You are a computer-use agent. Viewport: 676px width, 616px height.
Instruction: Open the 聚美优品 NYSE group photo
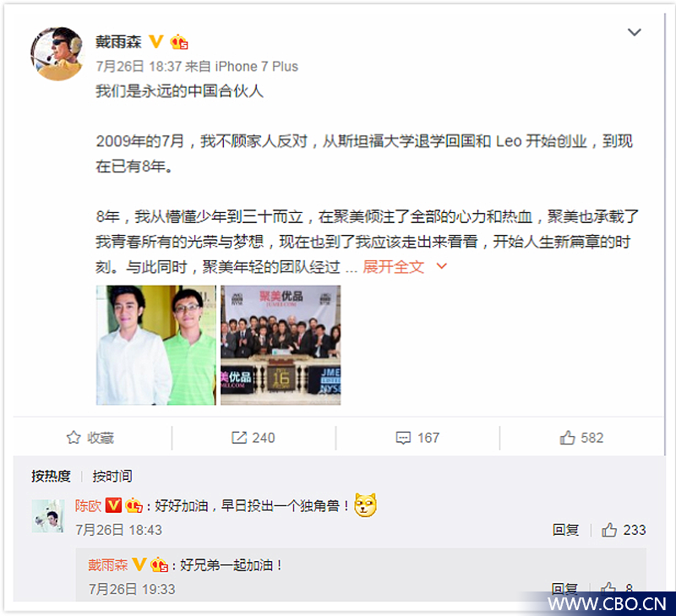[281, 345]
